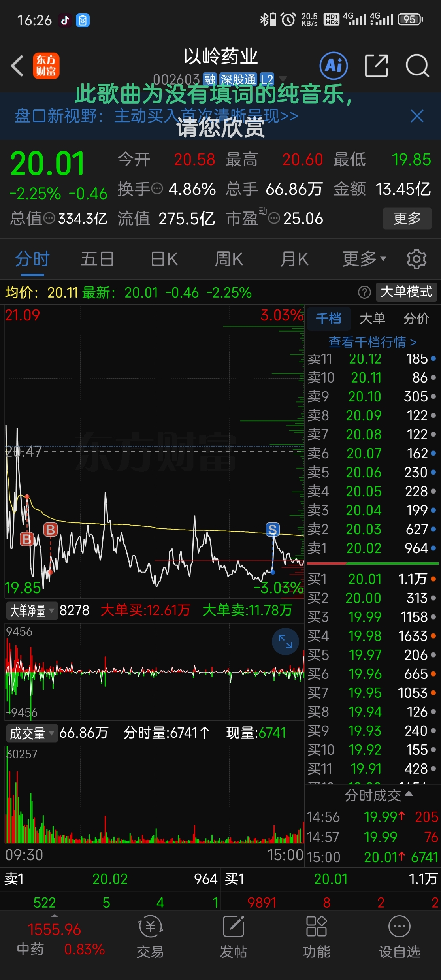Screen dimensions: 441x980
Task: Switch to the 日K tab
Action: pos(164,259)
